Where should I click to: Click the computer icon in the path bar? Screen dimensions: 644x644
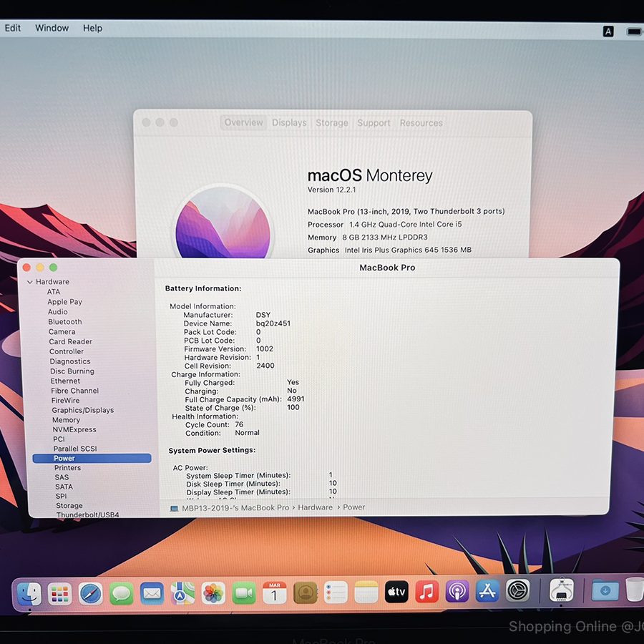(174, 509)
